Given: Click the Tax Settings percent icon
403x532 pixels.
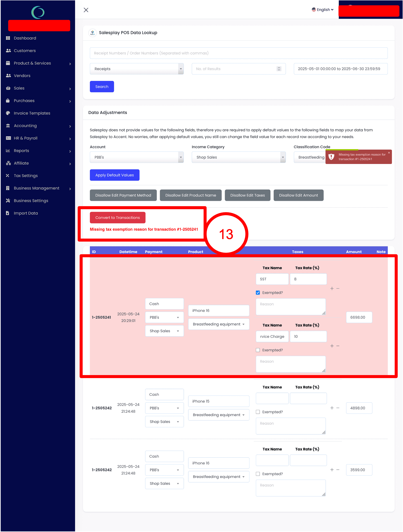Looking at the screenshot, I should [x=8, y=176].
